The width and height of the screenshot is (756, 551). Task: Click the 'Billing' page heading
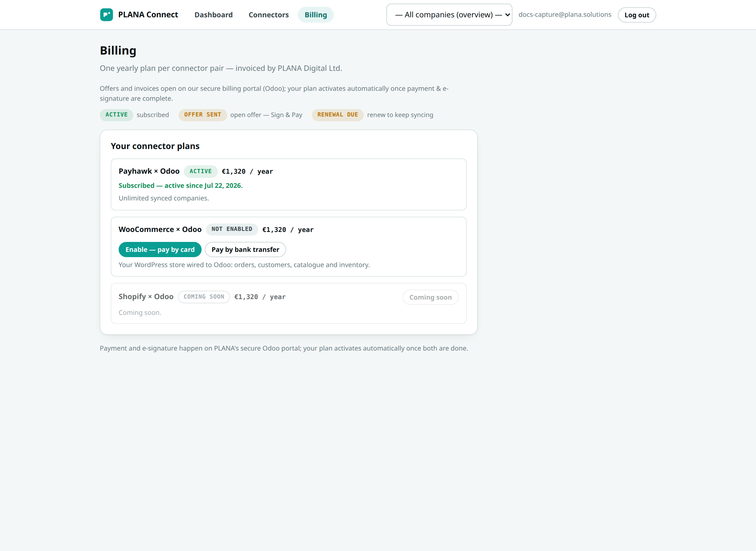point(118,51)
